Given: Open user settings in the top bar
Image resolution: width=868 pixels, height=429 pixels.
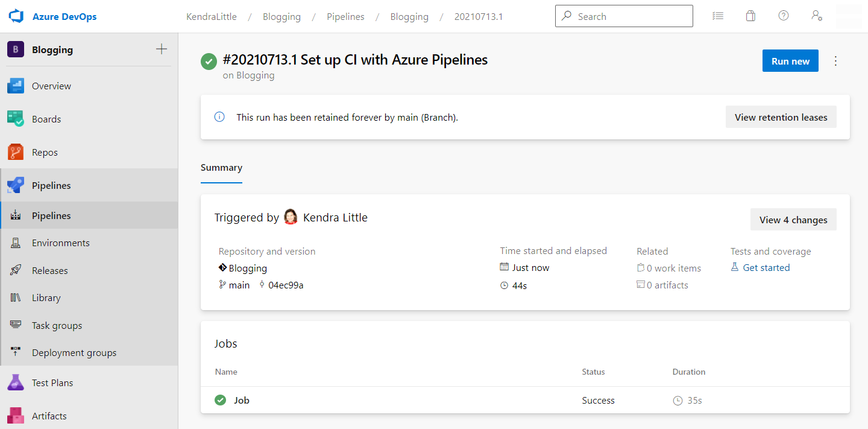Looking at the screenshot, I should 817,16.
